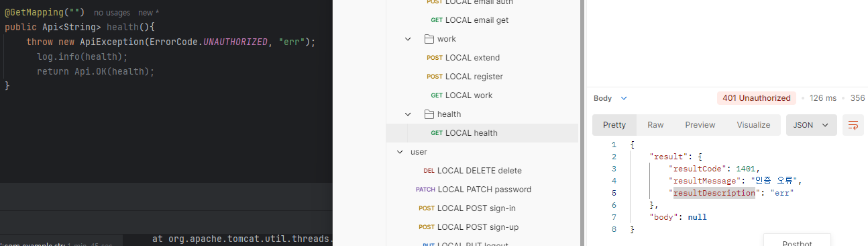The image size is (868, 246).
Task: Click the highlighted resultDescription key
Action: [714, 193]
